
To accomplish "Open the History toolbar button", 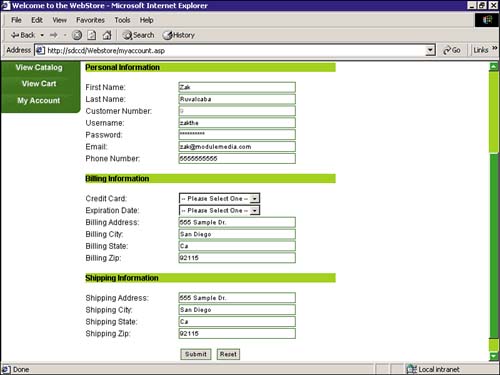I will click(179, 35).
